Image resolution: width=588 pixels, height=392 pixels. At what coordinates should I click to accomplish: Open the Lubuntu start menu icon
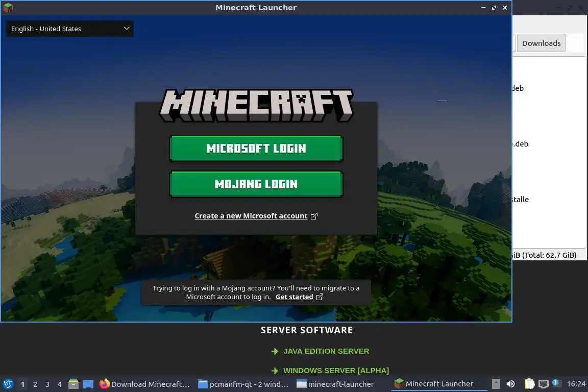8,384
